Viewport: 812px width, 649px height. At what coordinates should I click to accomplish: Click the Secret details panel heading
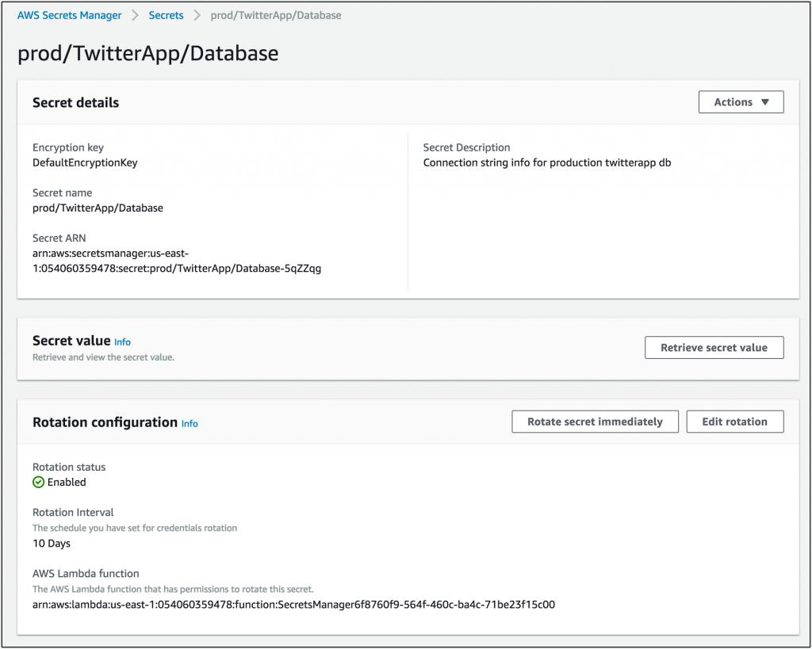pos(75,102)
